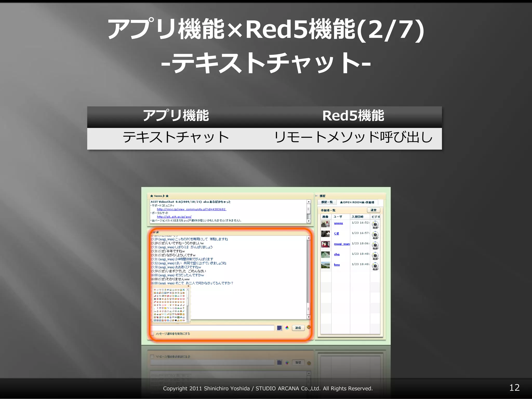This screenshot has height=399, width=532.
Task: Click くぜ's avatar thumbnail
Action: (x=325, y=234)
